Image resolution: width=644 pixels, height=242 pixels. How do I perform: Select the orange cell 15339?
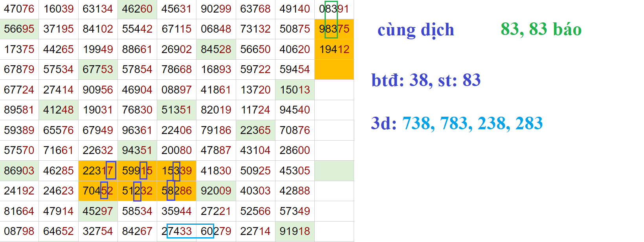point(176,170)
